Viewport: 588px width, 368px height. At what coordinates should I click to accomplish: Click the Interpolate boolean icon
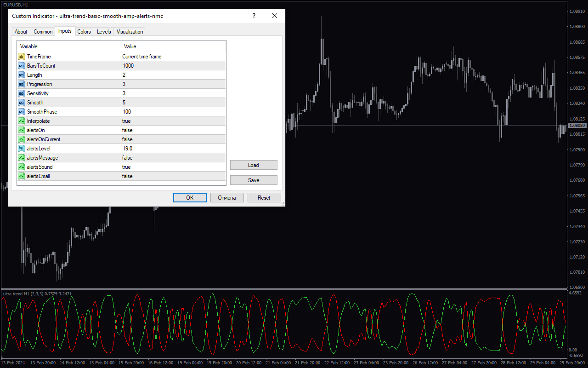click(x=21, y=121)
